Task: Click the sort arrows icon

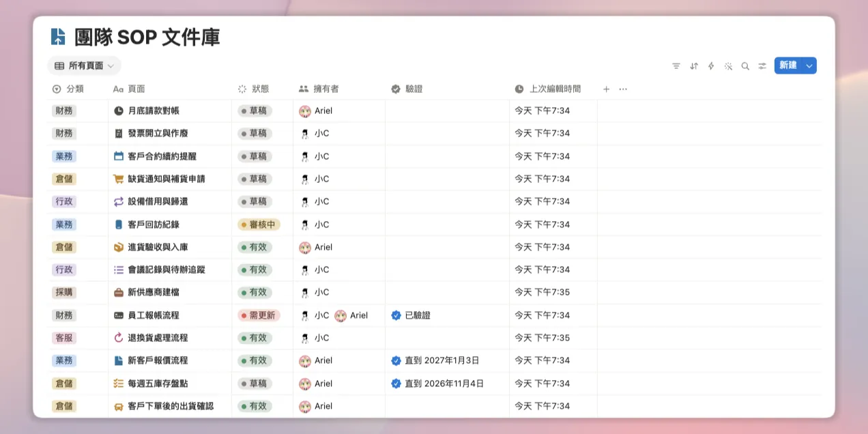Action: tap(694, 66)
